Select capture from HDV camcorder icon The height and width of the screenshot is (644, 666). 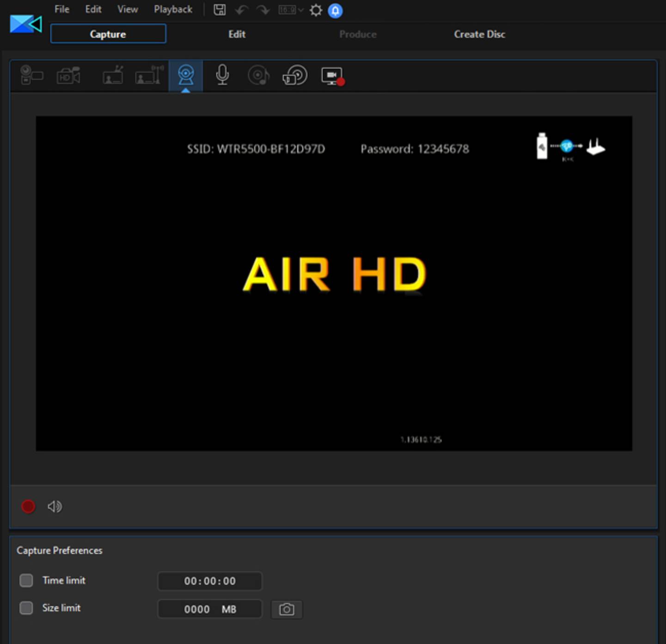pyautogui.click(x=68, y=75)
